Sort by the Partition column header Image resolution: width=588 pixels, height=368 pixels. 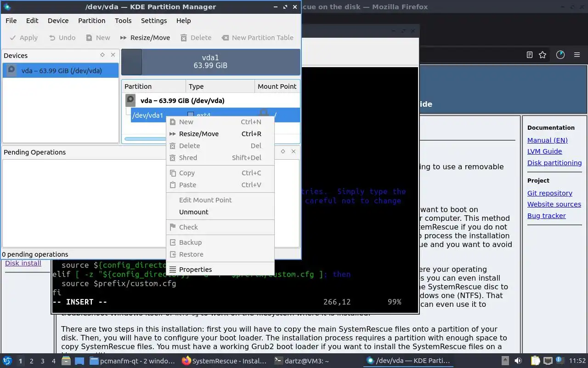point(153,86)
